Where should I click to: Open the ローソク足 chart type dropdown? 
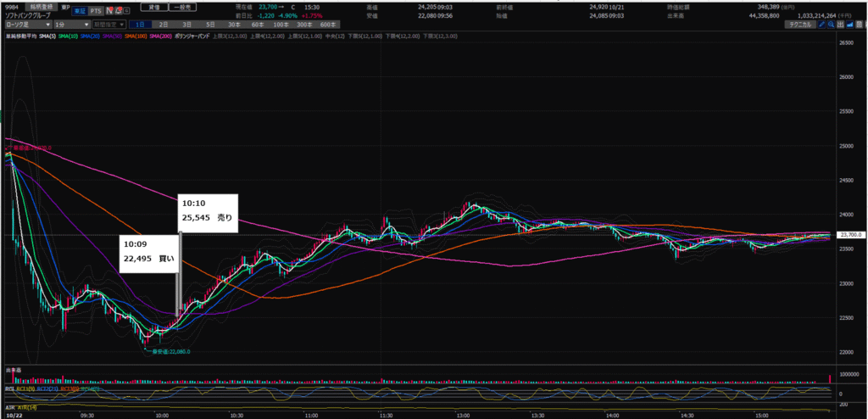click(27, 25)
